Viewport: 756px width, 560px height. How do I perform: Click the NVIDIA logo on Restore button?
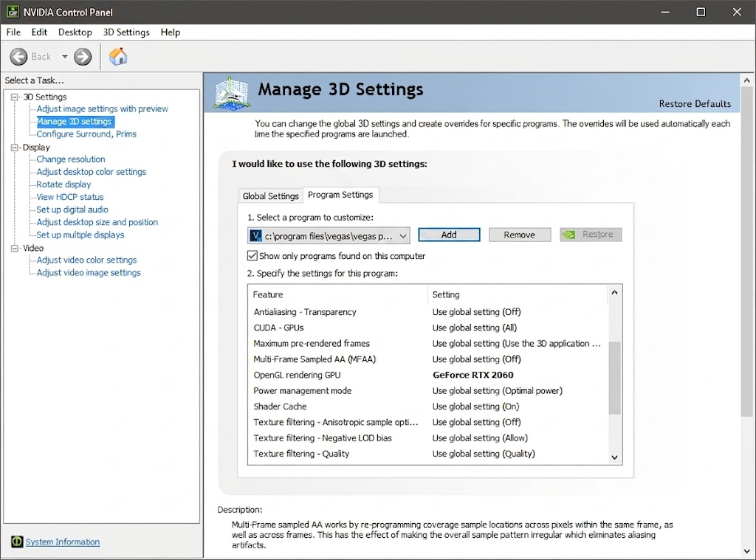[x=569, y=235]
